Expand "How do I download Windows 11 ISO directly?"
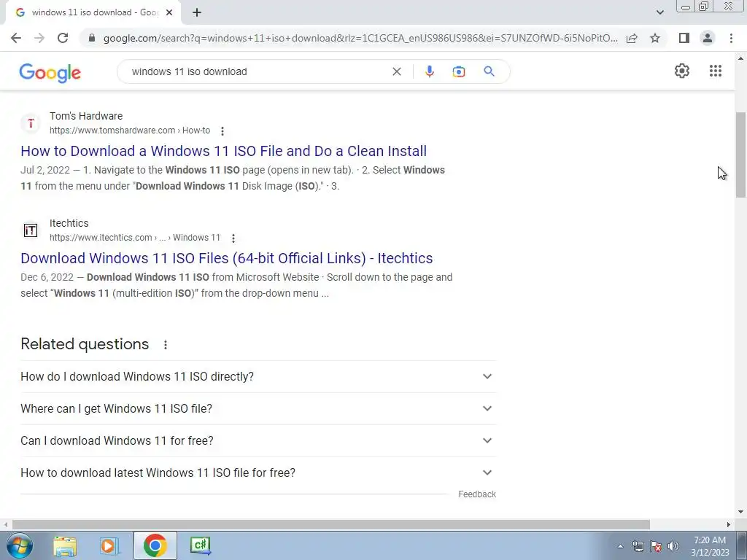747x560 pixels. (258, 377)
